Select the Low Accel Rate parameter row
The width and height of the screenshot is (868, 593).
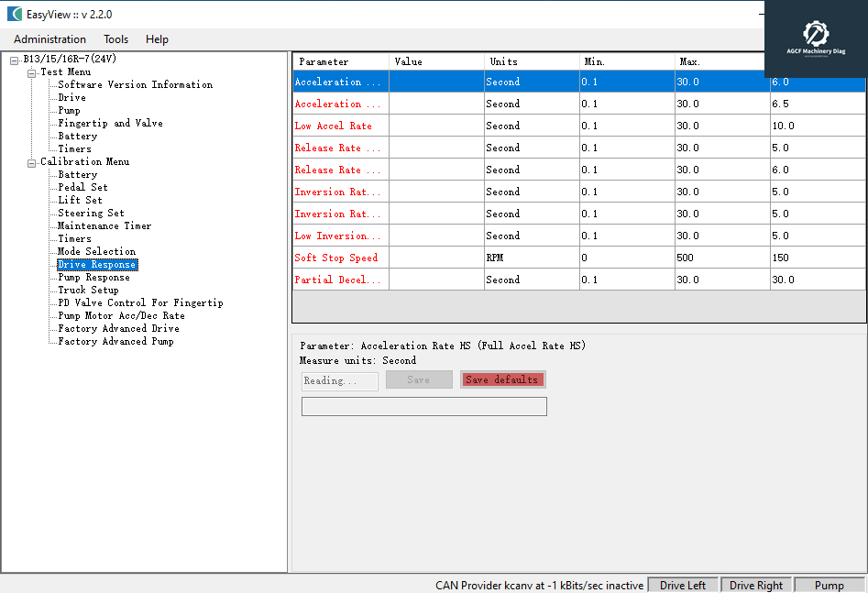(x=334, y=126)
